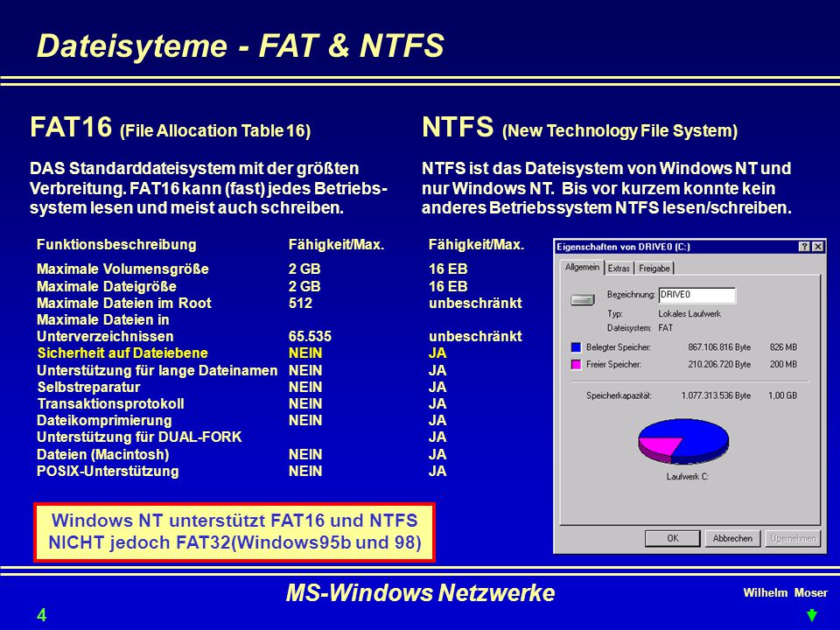The width and height of the screenshot is (840, 630).
Task: Click the greyed Übernehmen button
Action: [x=793, y=538]
